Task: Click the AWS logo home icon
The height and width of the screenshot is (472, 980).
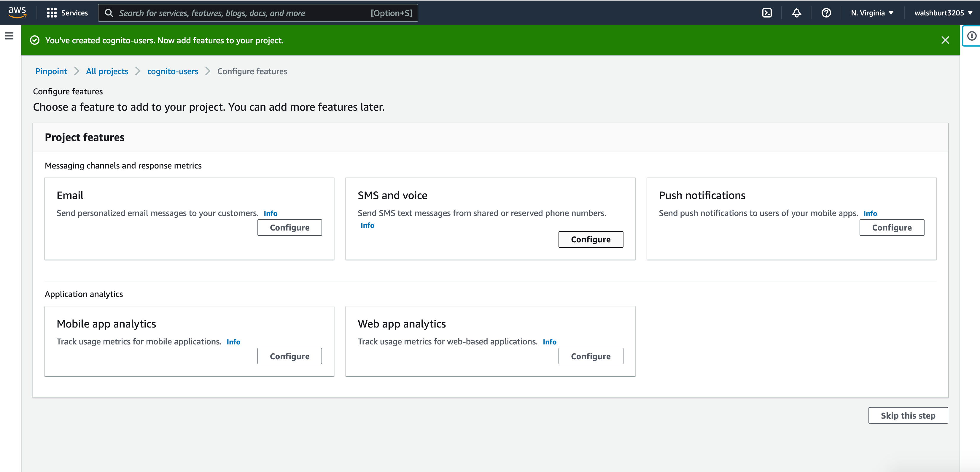Action: click(17, 12)
